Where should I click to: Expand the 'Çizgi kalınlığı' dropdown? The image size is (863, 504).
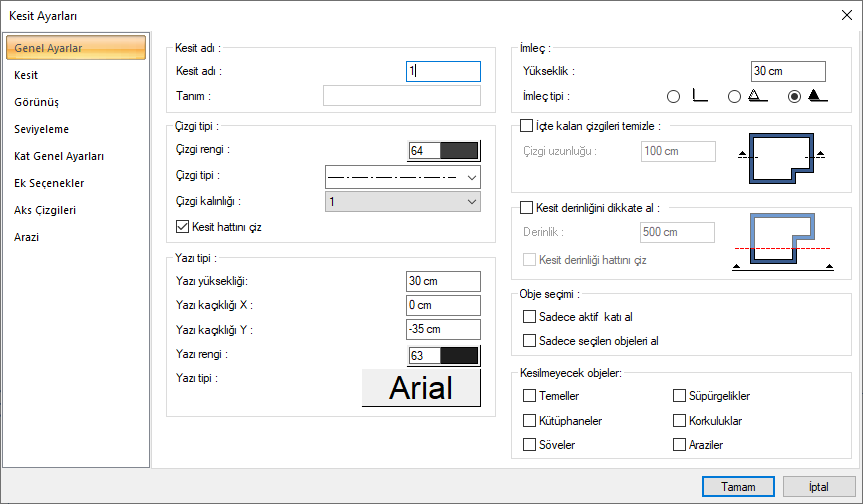click(x=403, y=202)
